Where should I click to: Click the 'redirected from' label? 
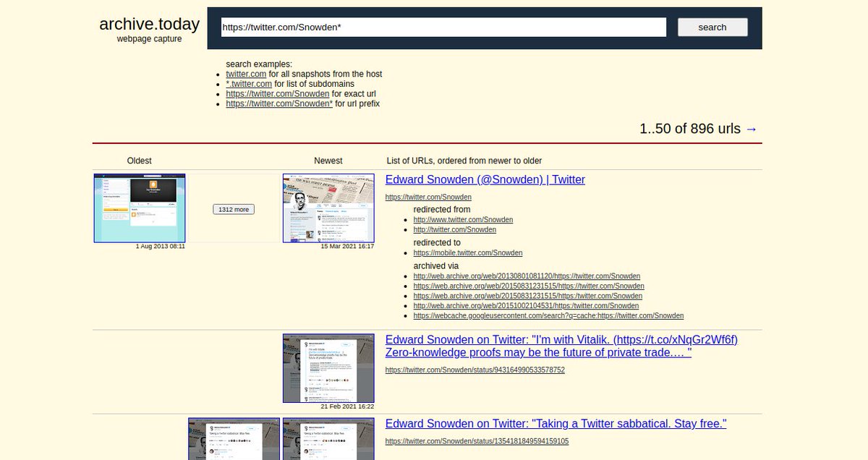pos(442,210)
